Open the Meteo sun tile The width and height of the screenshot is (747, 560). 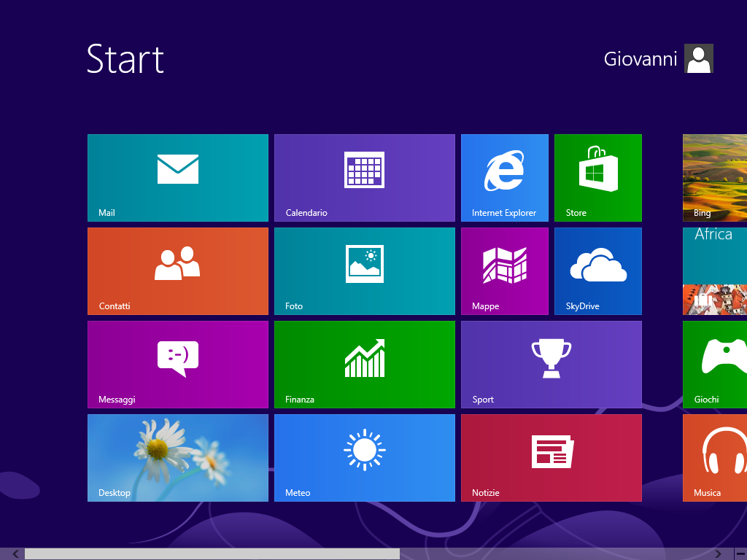tap(365, 458)
